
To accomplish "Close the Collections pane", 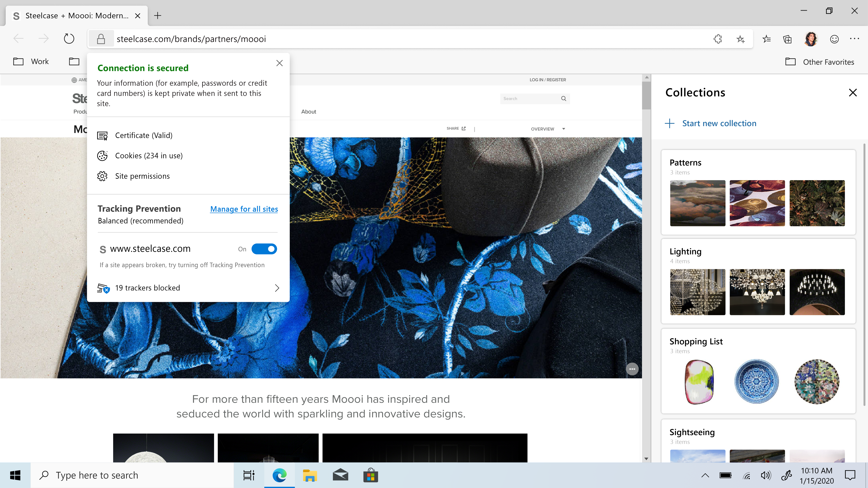I will pyautogui.click(x=853, y=92).
